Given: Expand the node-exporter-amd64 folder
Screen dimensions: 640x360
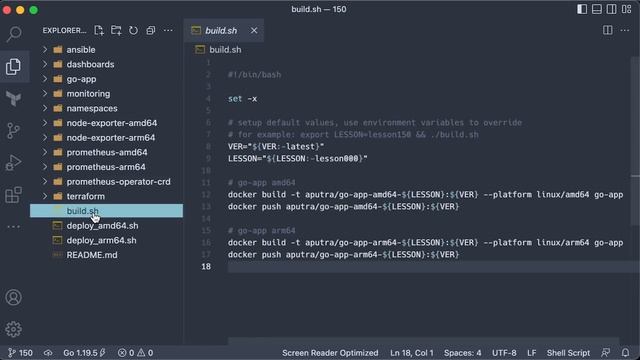Looking at the screenshot, I should [106, 123].
